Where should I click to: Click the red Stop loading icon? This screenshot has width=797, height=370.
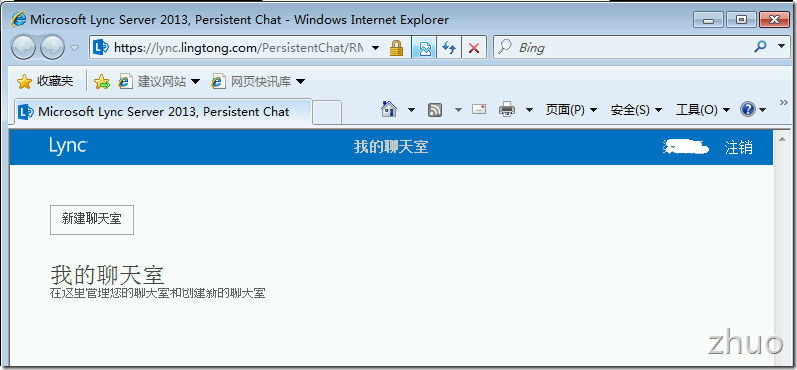(474, 48)
